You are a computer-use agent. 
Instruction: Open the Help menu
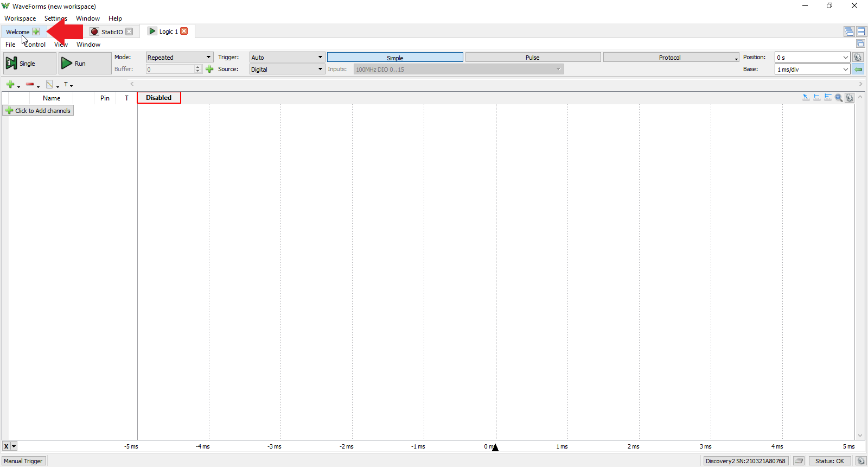pyautogui.click(x=115, y=18)
